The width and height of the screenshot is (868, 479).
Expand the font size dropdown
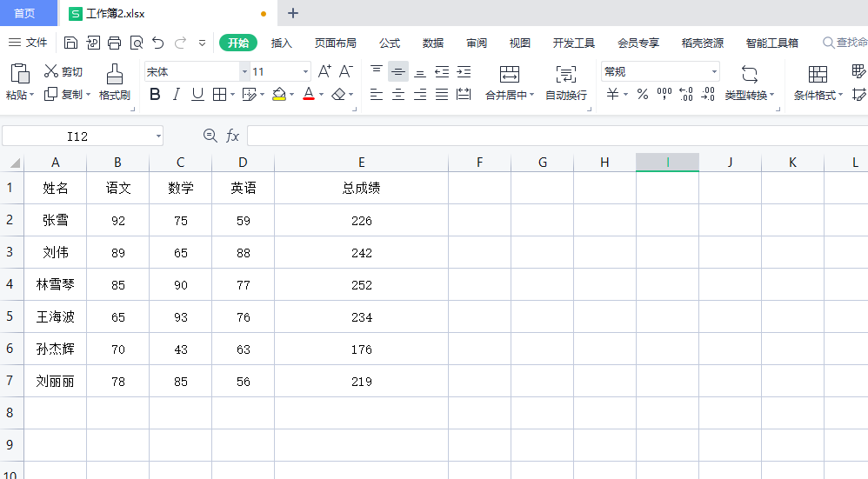click(x=305, y=72)
